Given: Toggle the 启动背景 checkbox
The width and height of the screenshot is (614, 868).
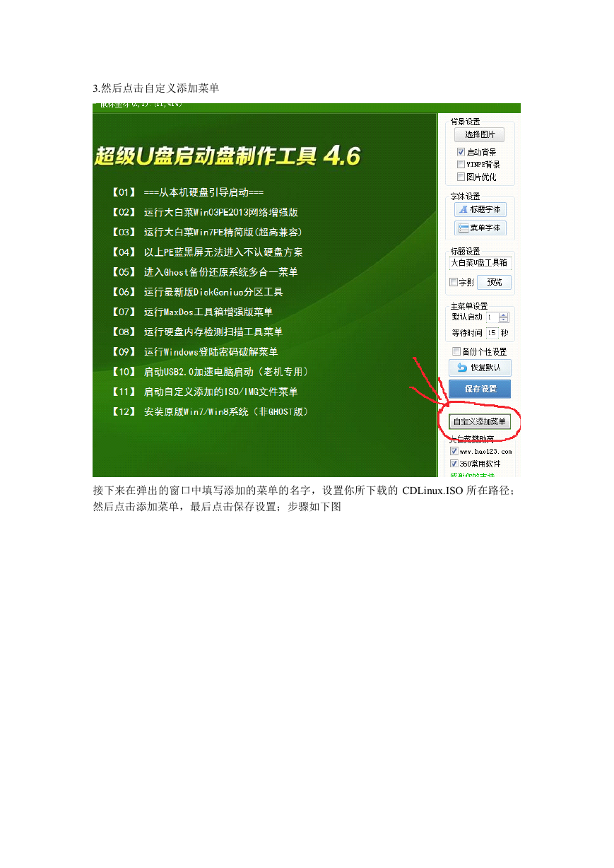Looking at the screenshot, I should [x=461, y=152].
